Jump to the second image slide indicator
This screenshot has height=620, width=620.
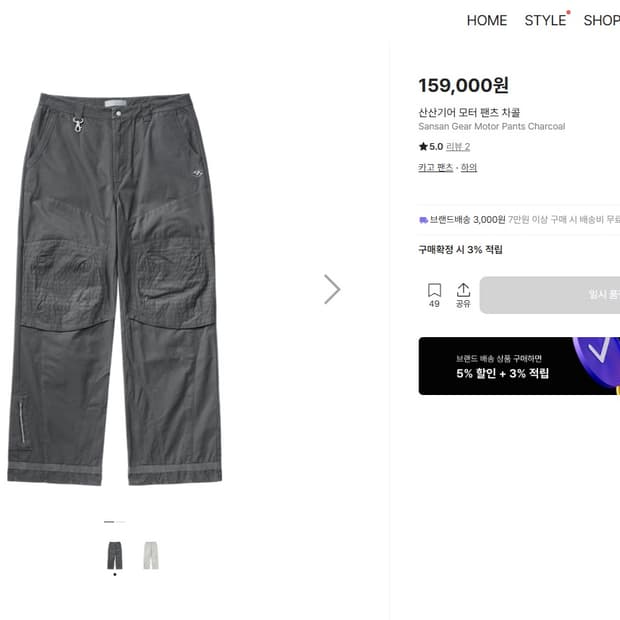(x=121, y=522)
